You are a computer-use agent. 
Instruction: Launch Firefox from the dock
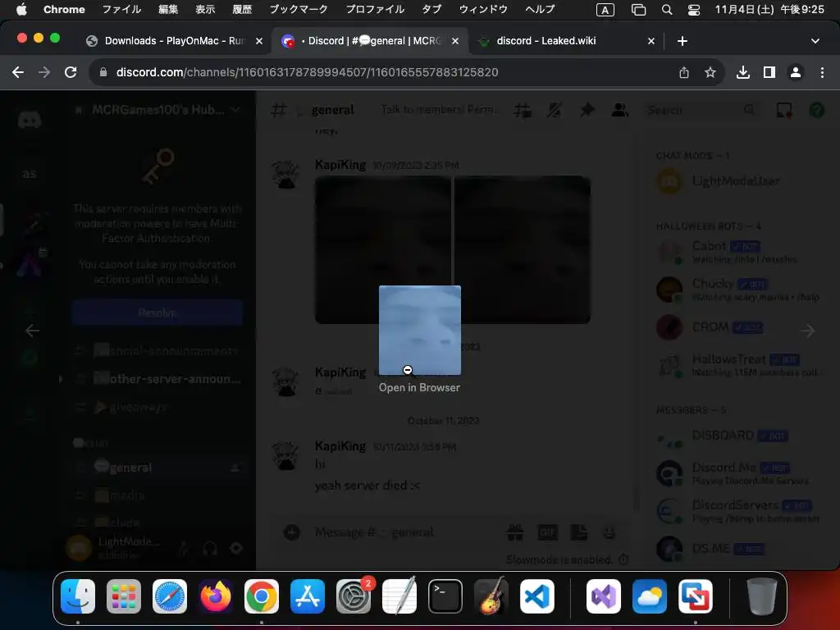pyautogui.click(x=216, y=596)
